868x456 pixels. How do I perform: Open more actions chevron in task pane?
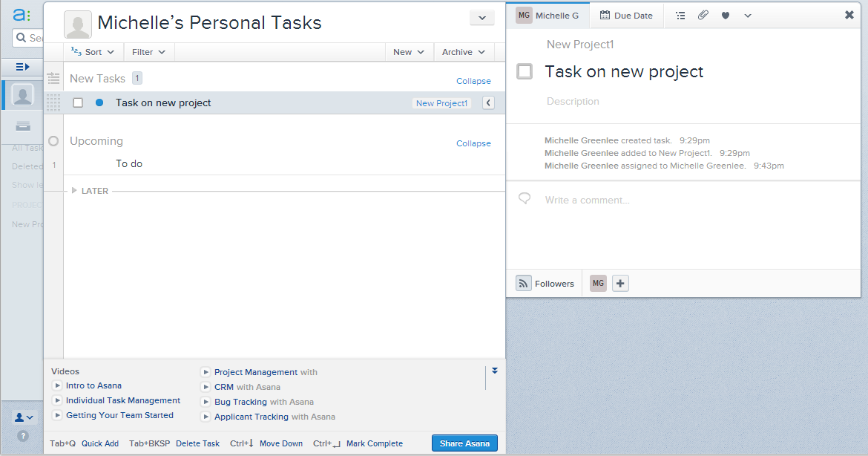tap(748, 16)
